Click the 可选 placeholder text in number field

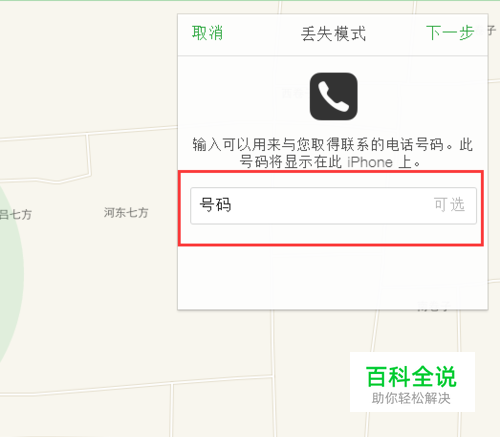pyautogui.click(x=449, y=204)
